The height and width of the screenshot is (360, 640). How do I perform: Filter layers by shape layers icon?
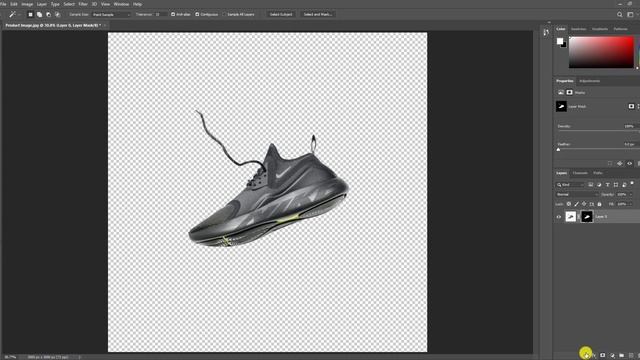[616, 185]
